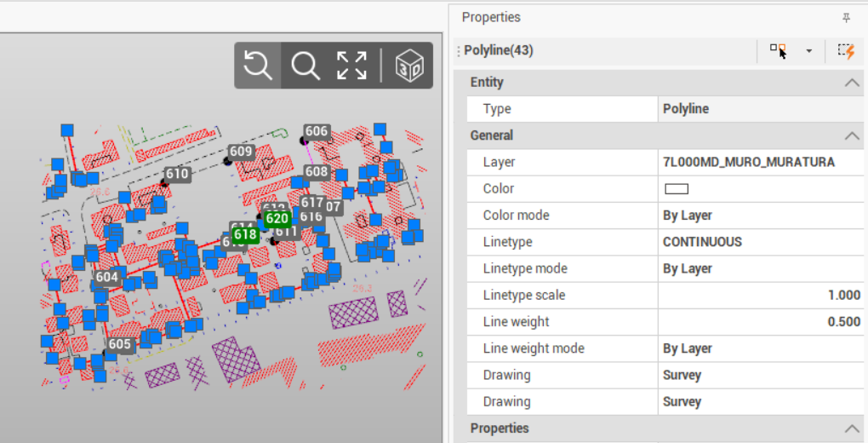Viewport: 868px width, 443px height.
Task: Activate the zoom magnifier tool
Action: (305, 66)
